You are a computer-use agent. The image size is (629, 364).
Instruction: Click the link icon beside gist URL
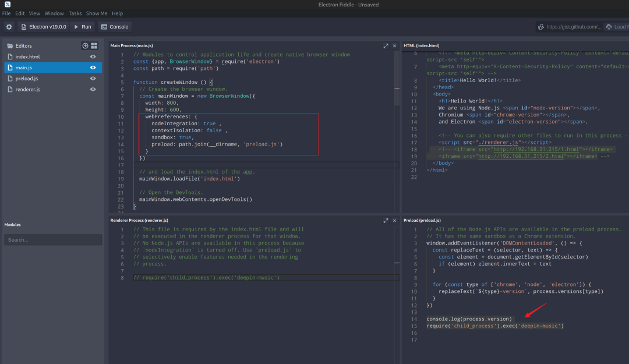(540, 27)
